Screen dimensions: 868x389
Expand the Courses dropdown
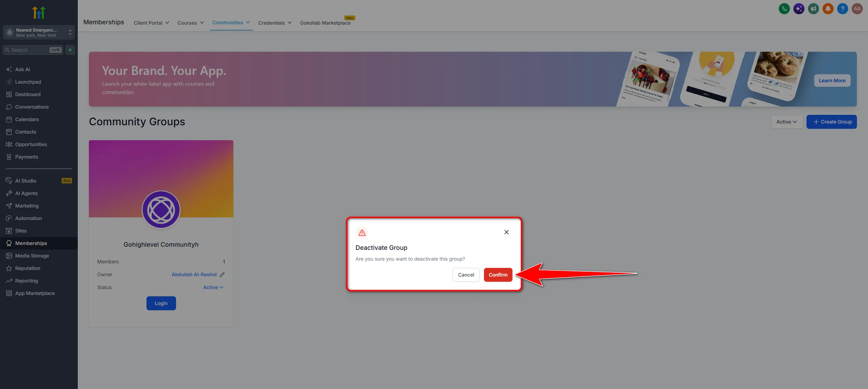click(191, 23)
